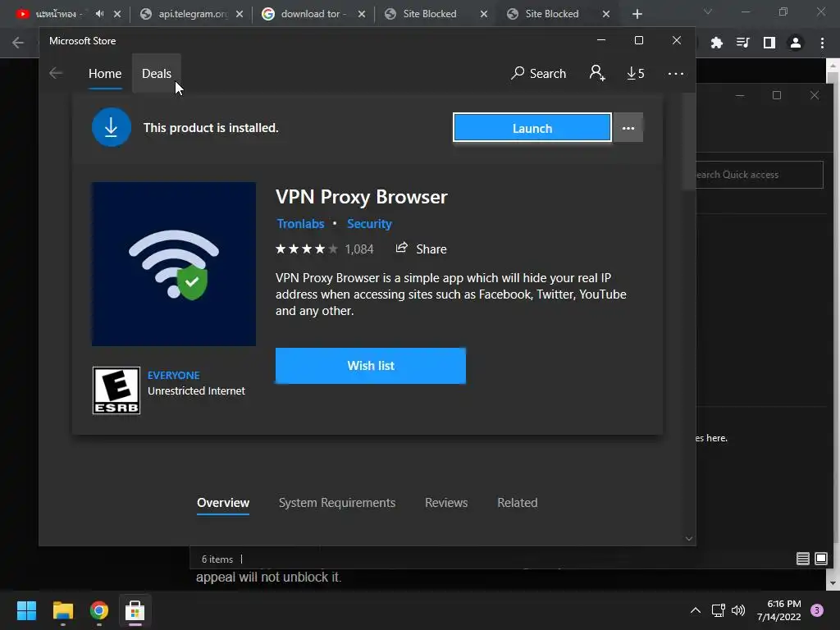
Task: Open Chrome's tab search chevron
Action: [x=708, y=11]
